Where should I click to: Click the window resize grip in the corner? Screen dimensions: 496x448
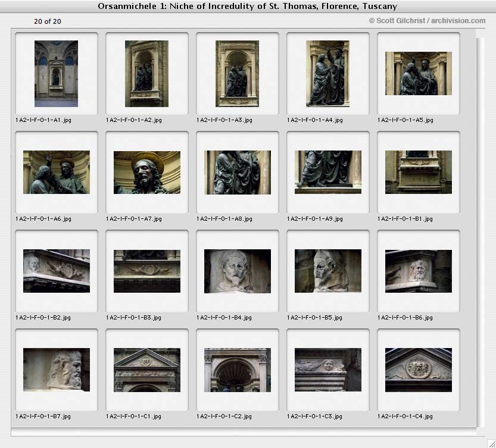(x=491, y=443)
